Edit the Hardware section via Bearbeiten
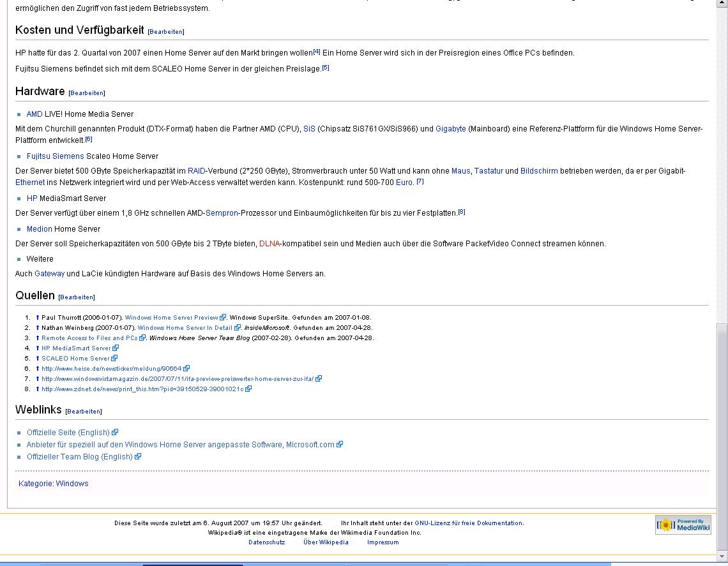The width and height of the screenshot is (728, 566). [x=87, y=93]
